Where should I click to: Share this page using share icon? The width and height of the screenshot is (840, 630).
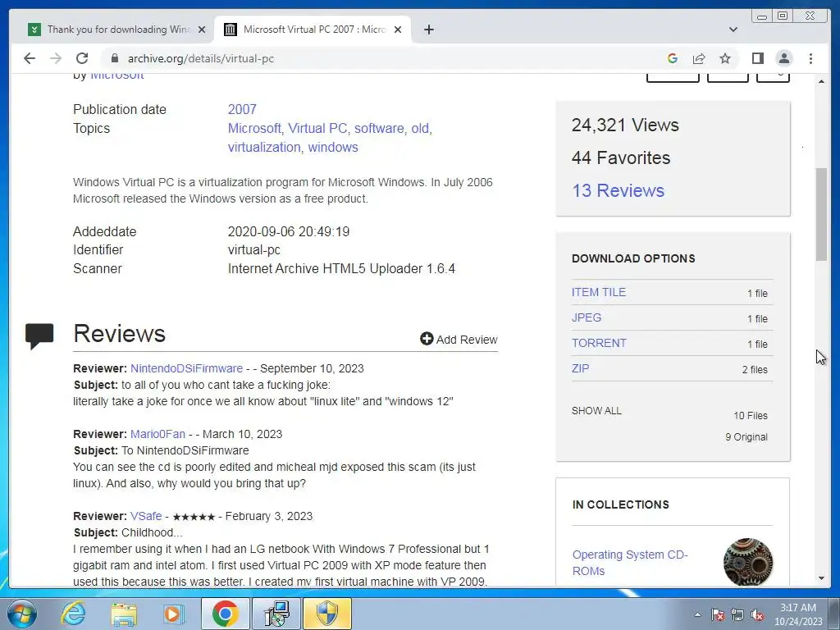coord(699,58)
